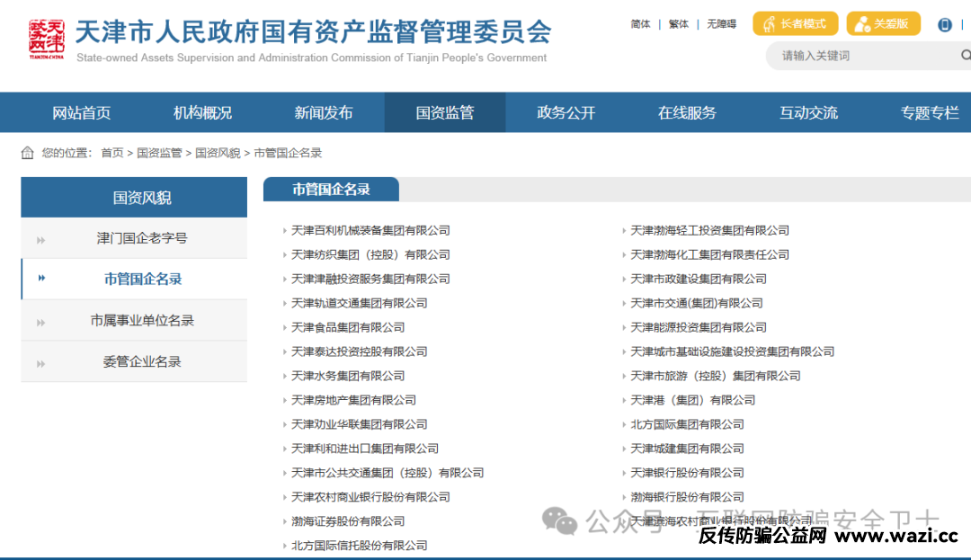Open 专题专栏 navigation menu
Viewport: 971px width, 560px height.
tap(930, 112)
